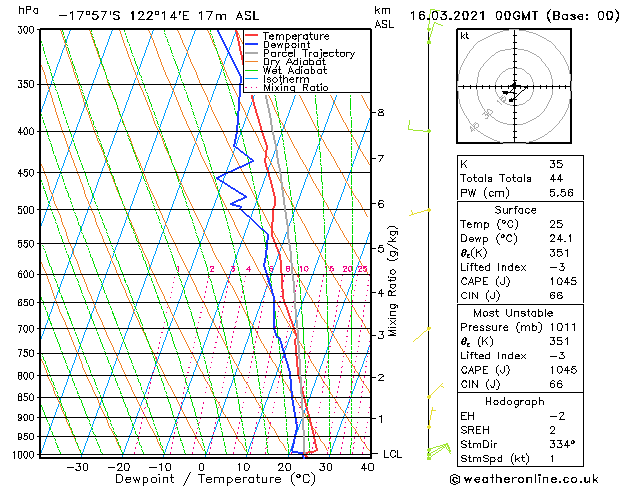The height and width of the screenshot is (486, 629).
Task: Click the LCL marker on the right axis
Action: click(394, 454)
